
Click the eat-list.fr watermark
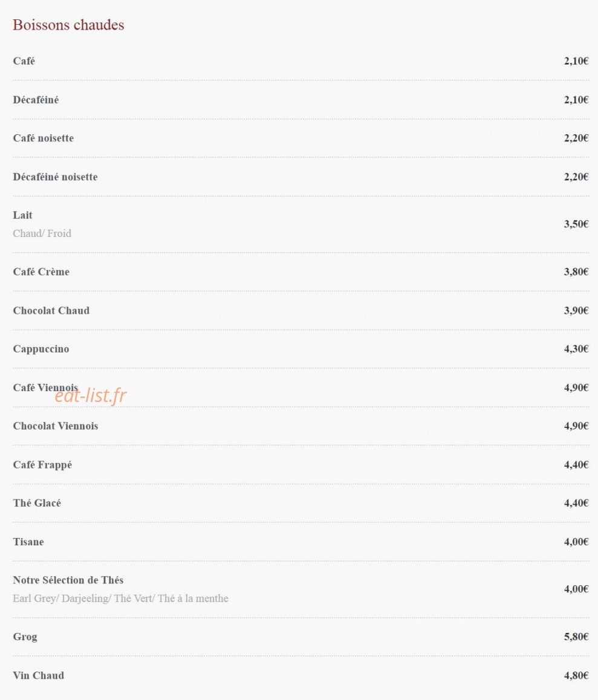pos(91,395)
